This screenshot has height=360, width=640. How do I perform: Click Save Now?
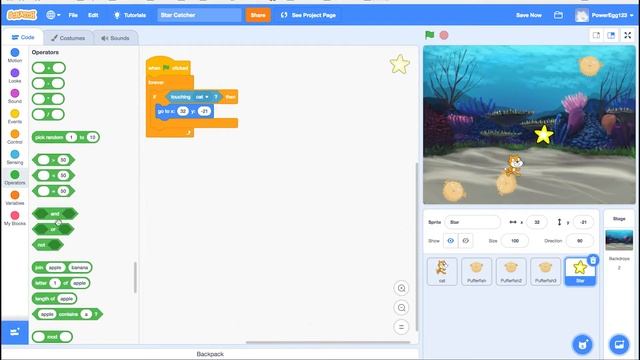(x=529, y=15)
